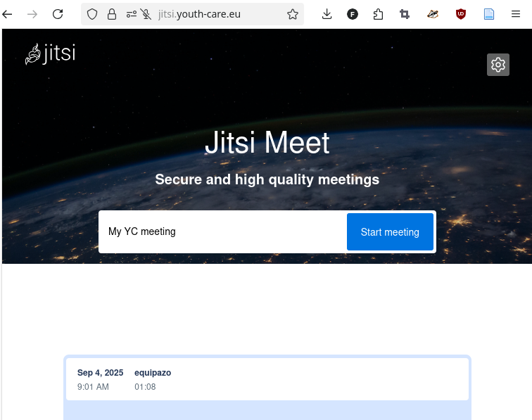Open recent meeting equipazo entry
The height and width of the screenshot is (420, 532).
267,379
